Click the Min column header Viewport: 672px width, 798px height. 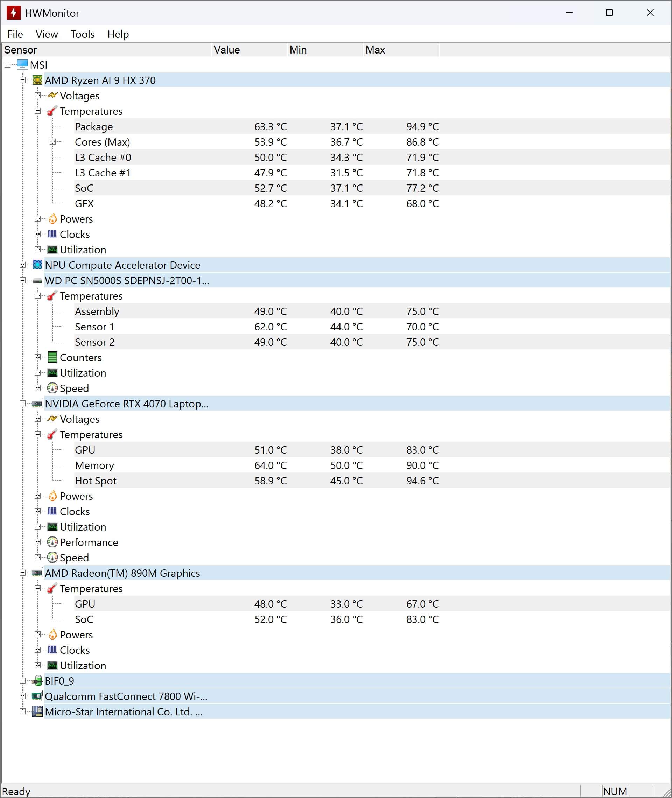[x=325, y=50]
